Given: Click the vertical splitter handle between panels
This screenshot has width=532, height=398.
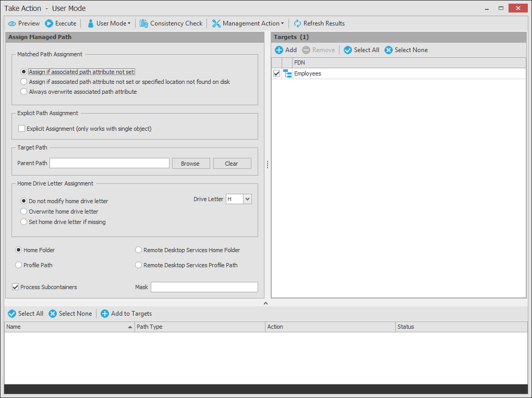Looking at the screenshot, I should (268, 165).
